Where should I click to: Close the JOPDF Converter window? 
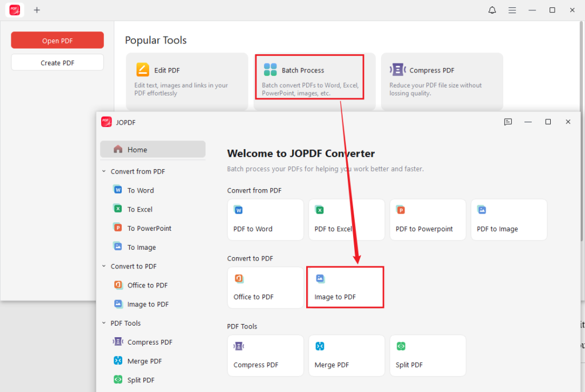pyautogui.click(x=568, y=122)
